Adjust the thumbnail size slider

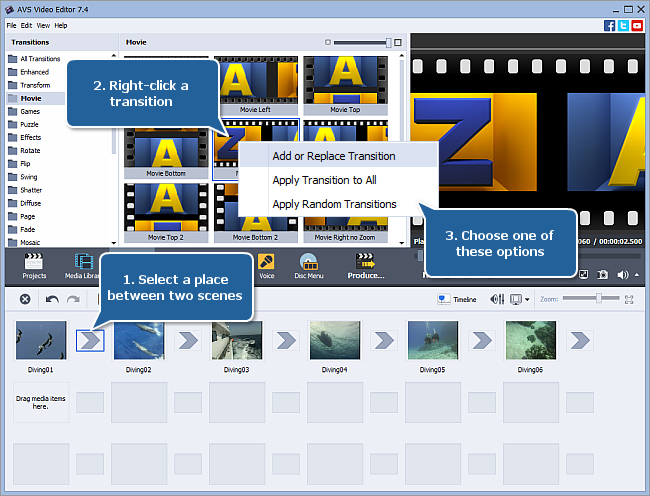click(388, 42)
